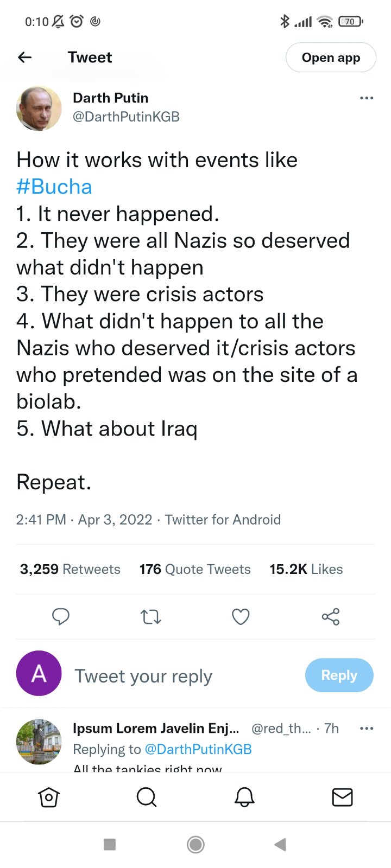
Task: Tap the reply speech bubble icon
Action: pos(60,617)
